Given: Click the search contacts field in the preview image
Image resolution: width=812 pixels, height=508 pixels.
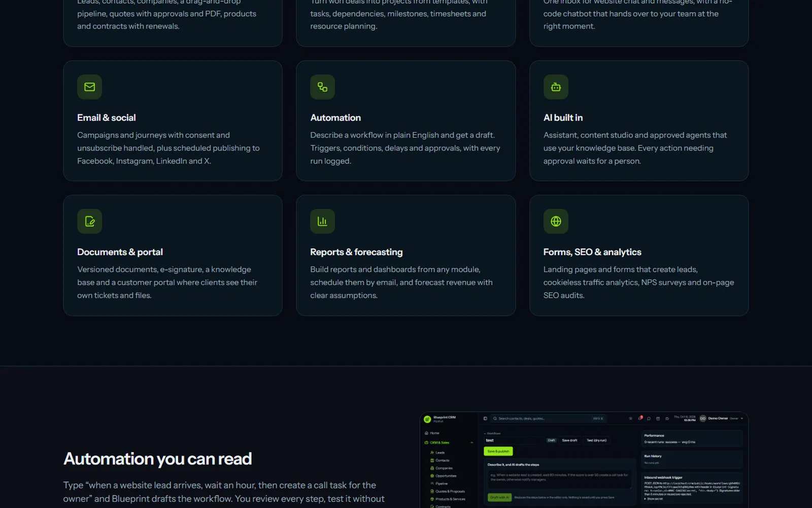Looking at the screenshot, I should pyautogui.click(x=548, y=419).
